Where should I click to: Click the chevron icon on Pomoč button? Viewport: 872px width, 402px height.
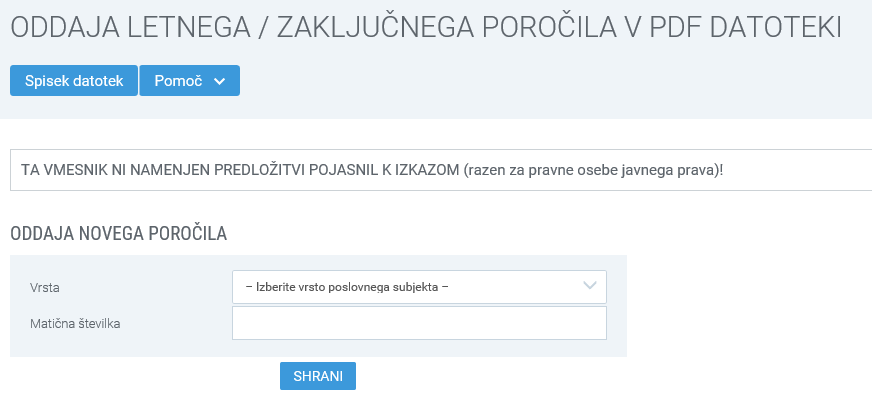(x=220, y=81)
